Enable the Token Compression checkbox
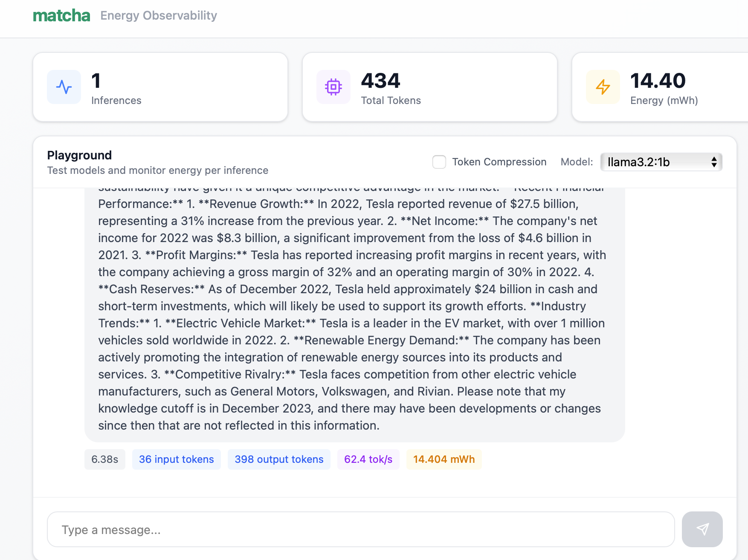 tap(439, 162)
